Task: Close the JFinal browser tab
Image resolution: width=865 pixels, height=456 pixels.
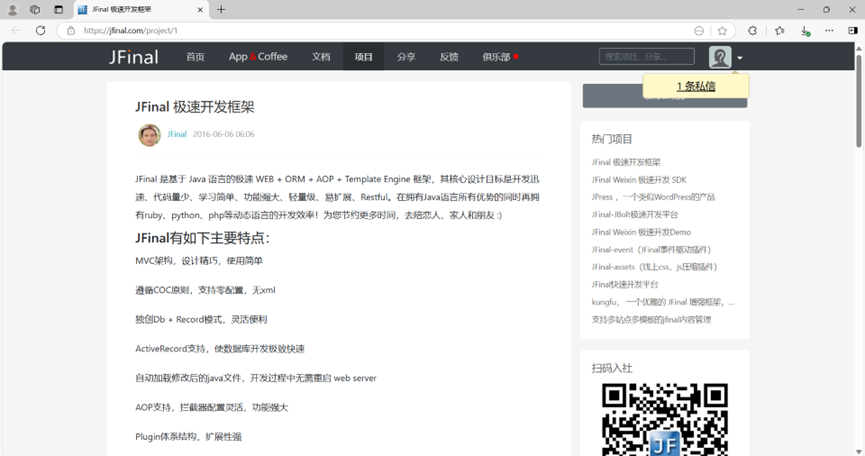Action: click(200, 9)
